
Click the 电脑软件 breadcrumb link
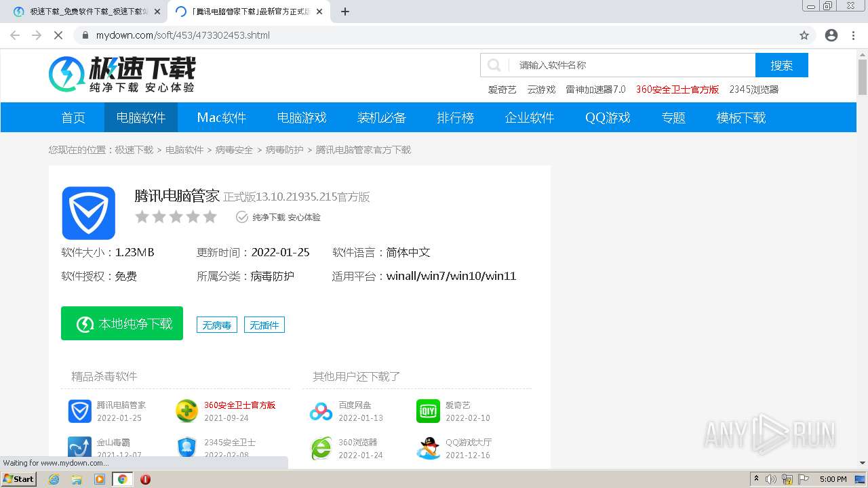pos(184,150)
